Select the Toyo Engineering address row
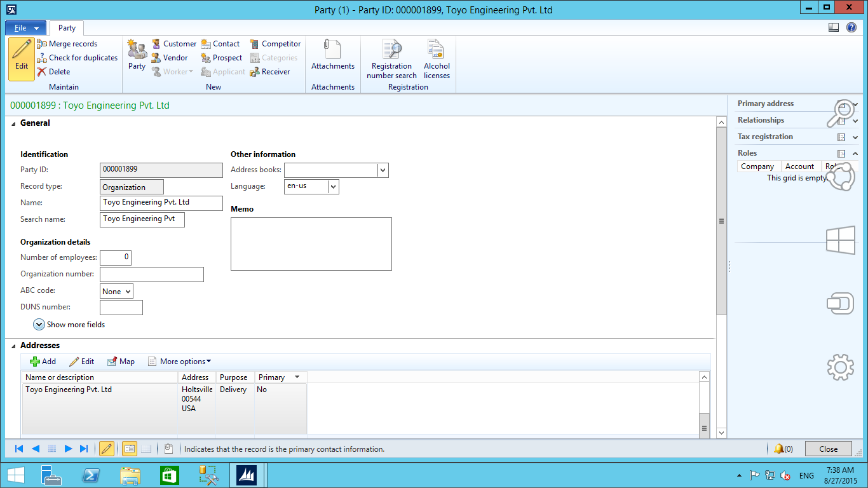This screenshot has width=868, height=488. (165, 408)
